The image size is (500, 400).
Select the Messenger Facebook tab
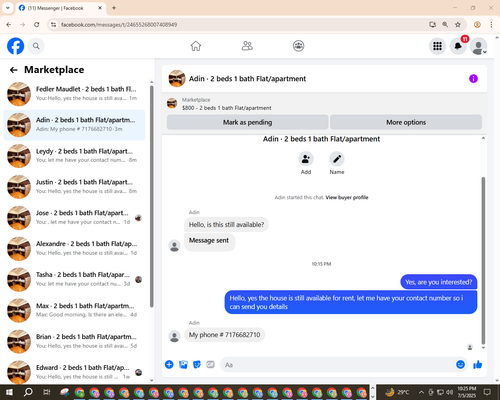click(x=60, y=8)
